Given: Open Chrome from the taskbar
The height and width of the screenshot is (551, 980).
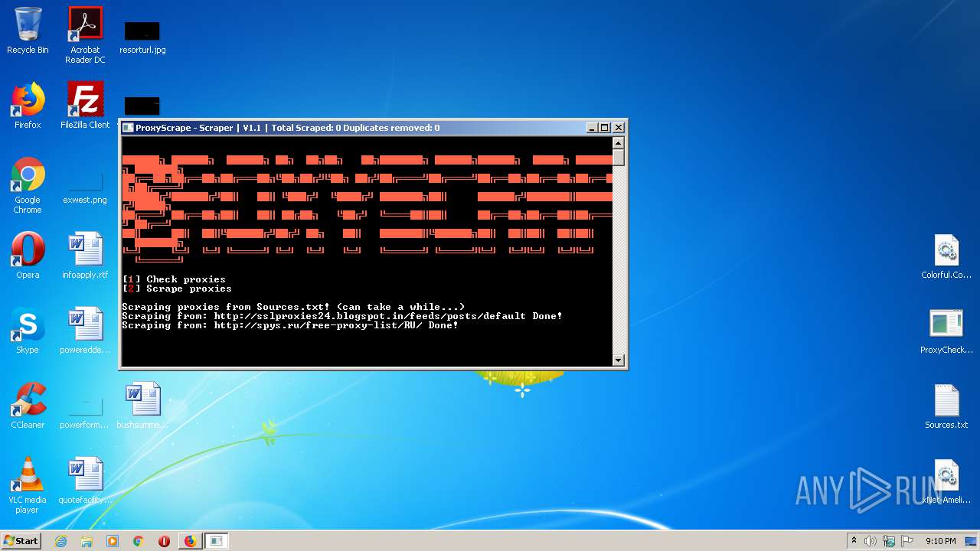Looking at the screenshot, I should click(x=139, y=541).
